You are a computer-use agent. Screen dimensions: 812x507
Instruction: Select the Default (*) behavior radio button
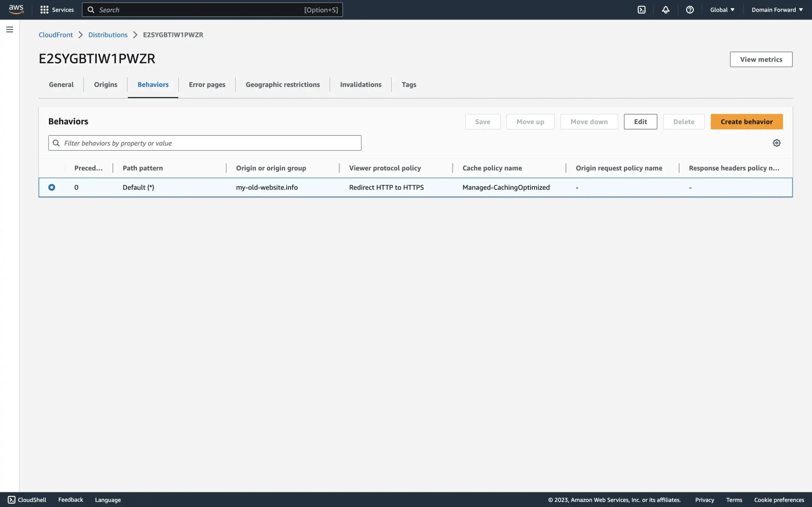click(x=51, y=187)
